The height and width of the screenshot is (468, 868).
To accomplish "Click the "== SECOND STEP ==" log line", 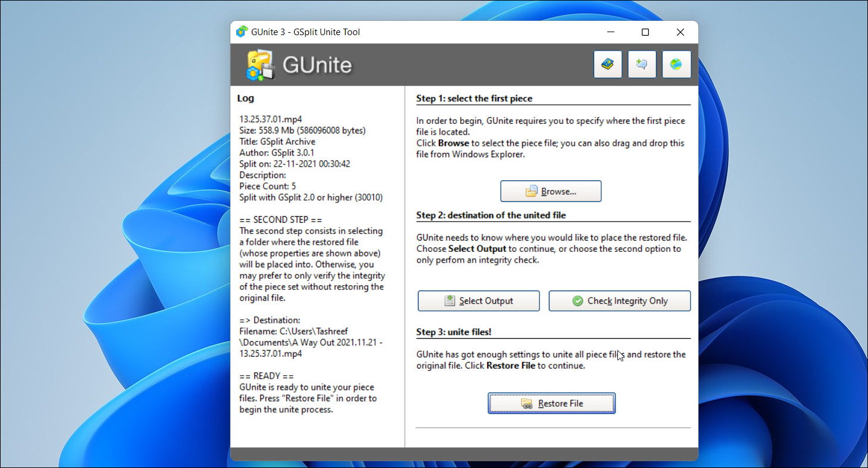I will click(x=280, y=220).
